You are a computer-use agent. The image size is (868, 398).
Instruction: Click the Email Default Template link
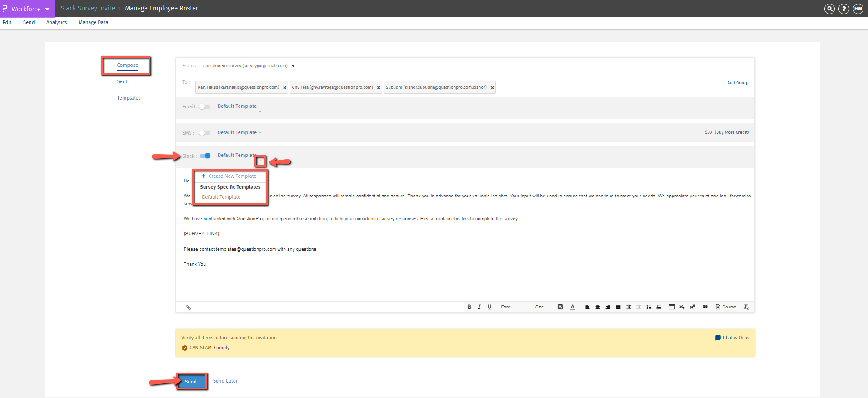coord(237,106)
